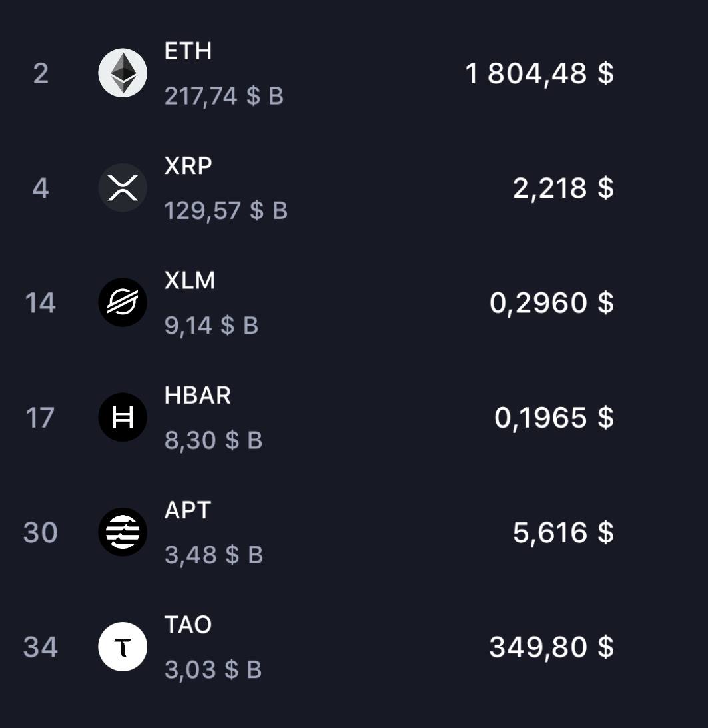
Task: Click the Stellar XLM logo icon
Action: coord(123,302)
